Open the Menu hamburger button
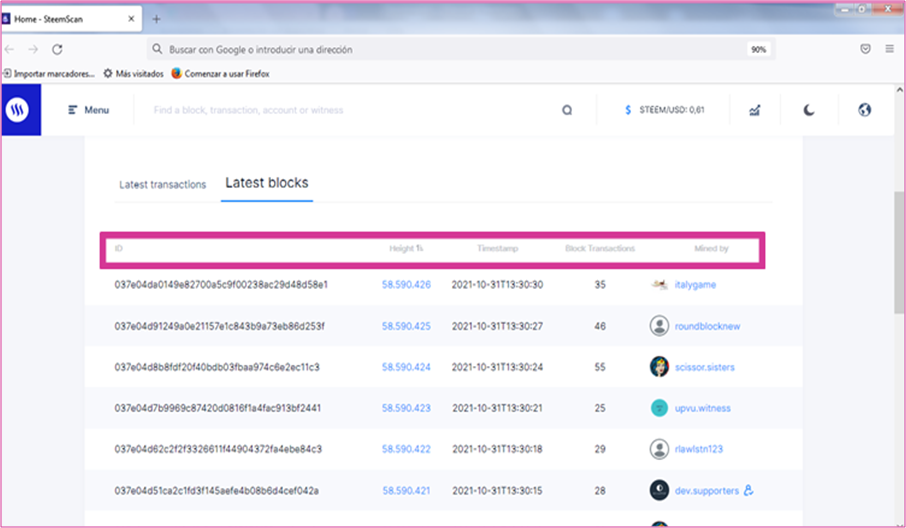 (x=88, y=110)
